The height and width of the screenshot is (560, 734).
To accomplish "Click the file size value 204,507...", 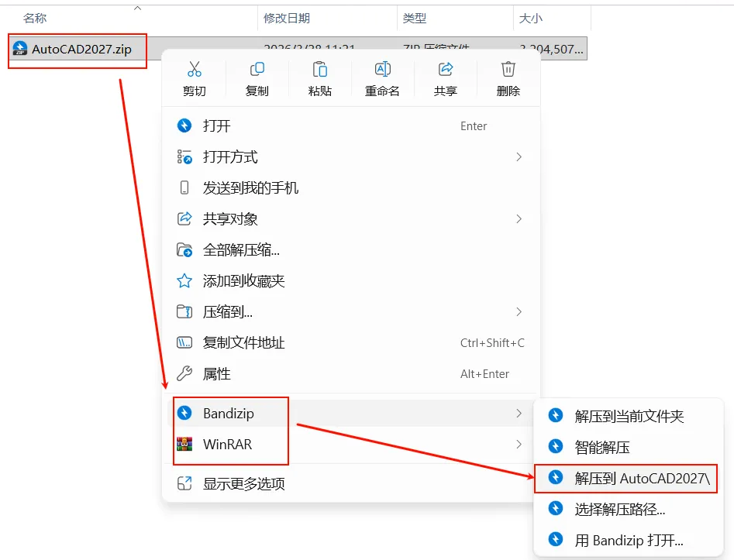I will coord(551,49).
